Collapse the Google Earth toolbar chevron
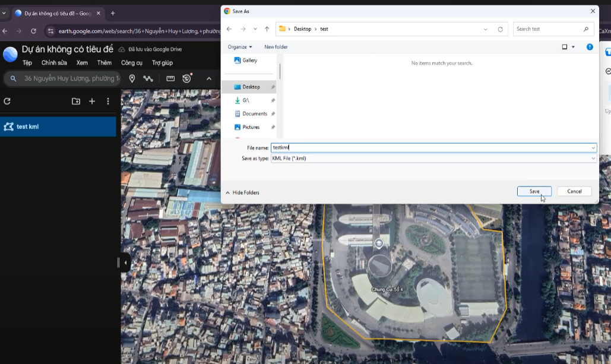This screenshot has width=611, height=364. pyautogui.click(x=209, y=78)
